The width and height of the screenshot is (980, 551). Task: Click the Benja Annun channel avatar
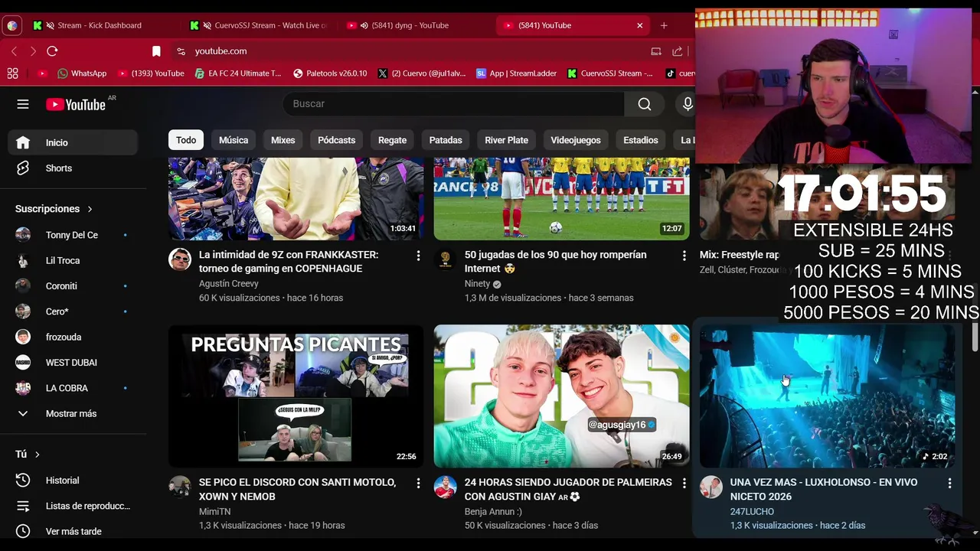(446, 487)
